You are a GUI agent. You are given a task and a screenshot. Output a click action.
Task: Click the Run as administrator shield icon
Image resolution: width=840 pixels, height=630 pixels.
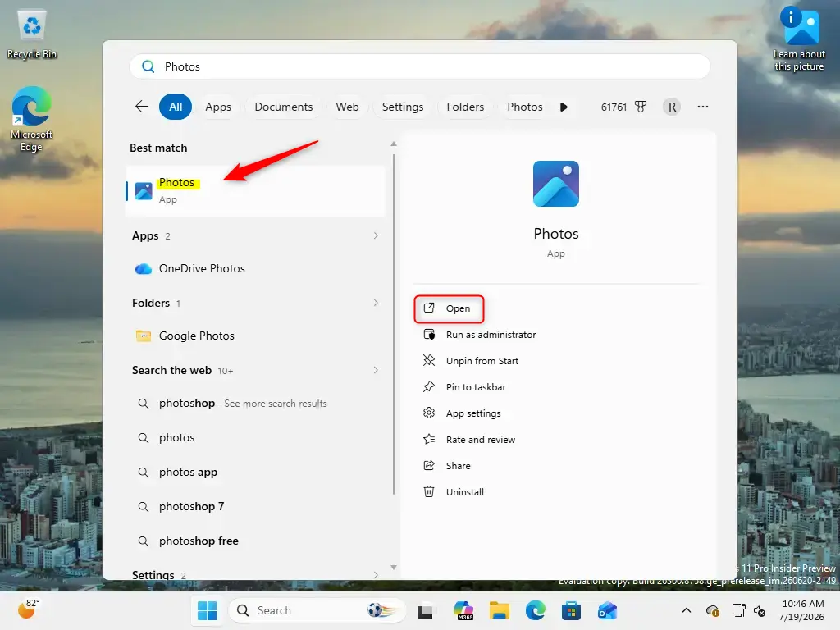pyautogui.click(x=429, y=335)
